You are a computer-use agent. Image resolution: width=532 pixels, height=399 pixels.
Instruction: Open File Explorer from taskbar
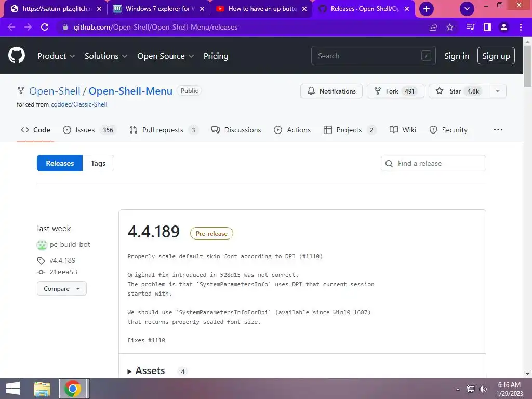pos(42,389)
